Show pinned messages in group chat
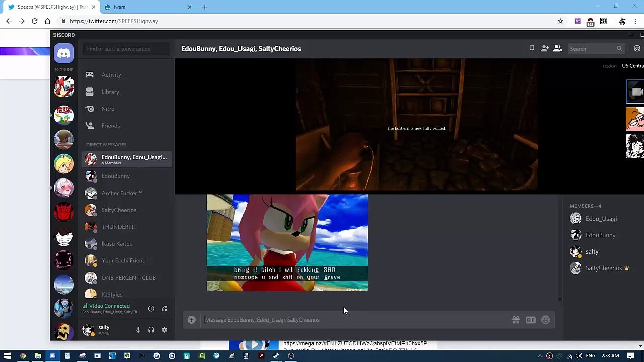 tap(532, 48)
